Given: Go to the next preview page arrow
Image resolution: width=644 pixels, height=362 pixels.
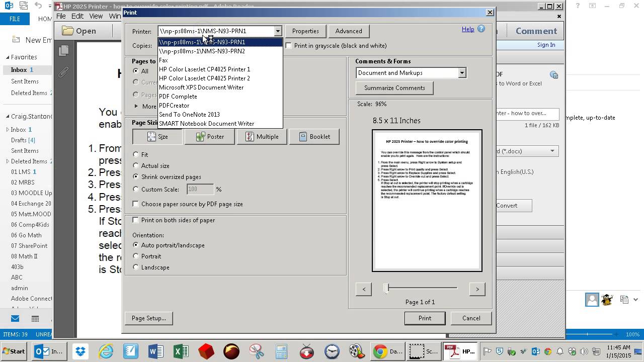Looking at the screenshot, I should (477, 289).
